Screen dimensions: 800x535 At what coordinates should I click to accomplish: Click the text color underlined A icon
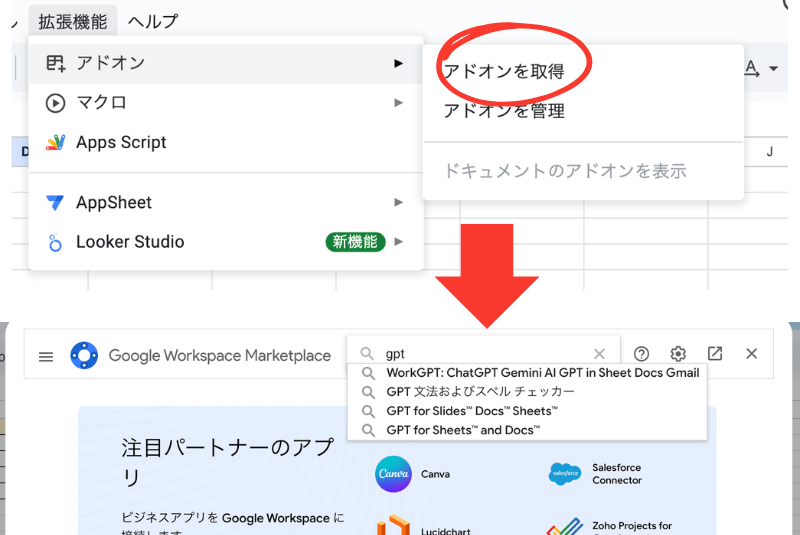click(752, 68)
